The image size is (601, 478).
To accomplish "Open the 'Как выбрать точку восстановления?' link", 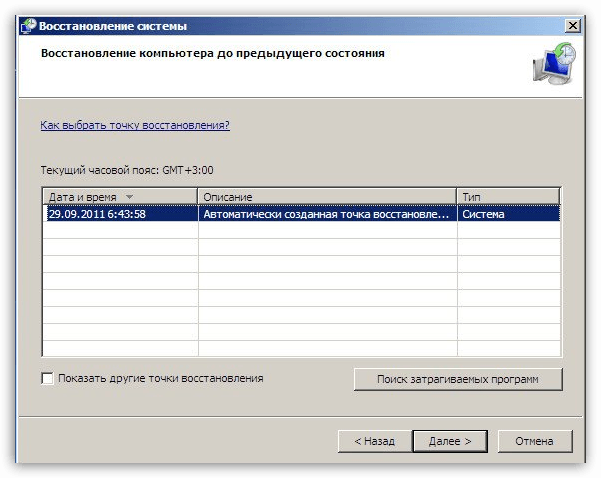I will [x=135, y=126].
